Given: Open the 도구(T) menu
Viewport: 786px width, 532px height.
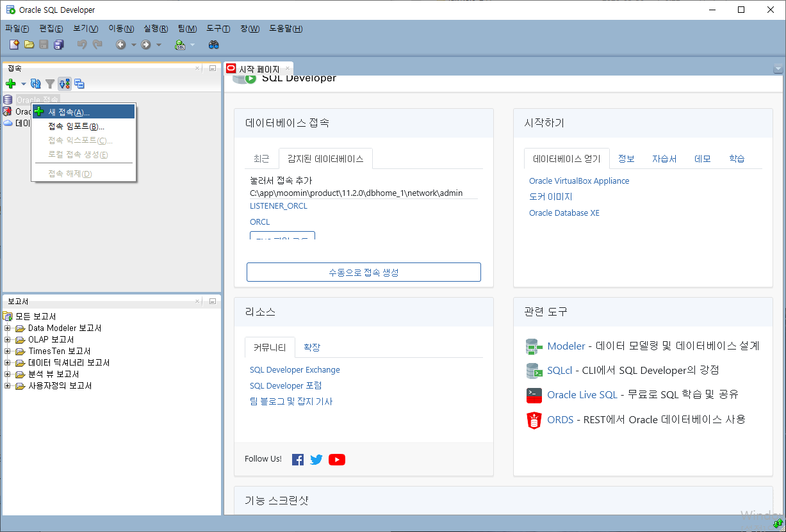Looking at the screenshot, I should [218, 29].
